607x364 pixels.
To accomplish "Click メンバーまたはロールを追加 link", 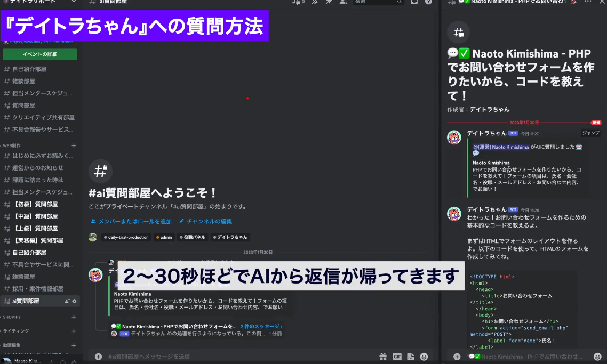I will [131, 222].
